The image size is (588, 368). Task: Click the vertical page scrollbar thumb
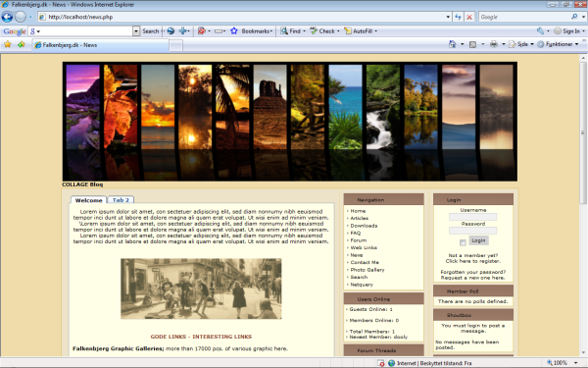(583, 132)
